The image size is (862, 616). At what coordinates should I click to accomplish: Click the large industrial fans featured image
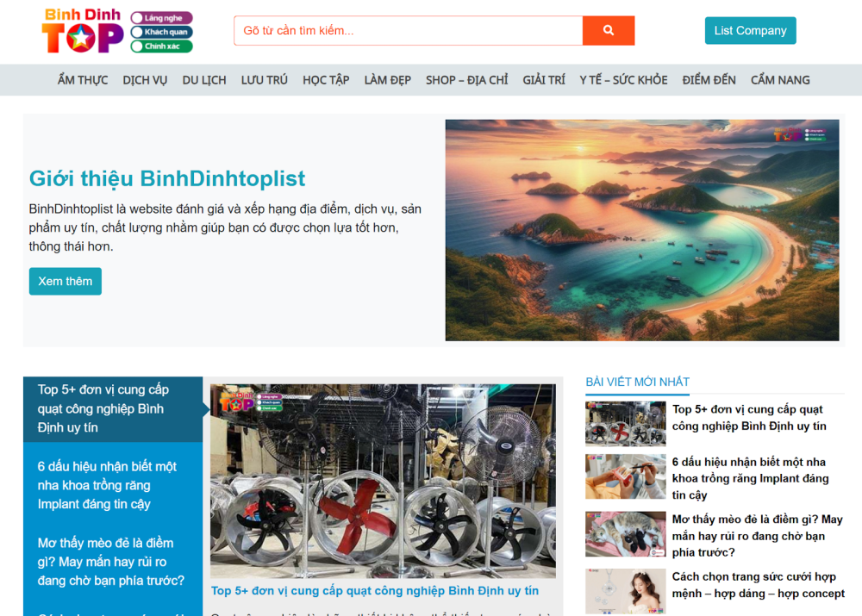coord(383,480)
